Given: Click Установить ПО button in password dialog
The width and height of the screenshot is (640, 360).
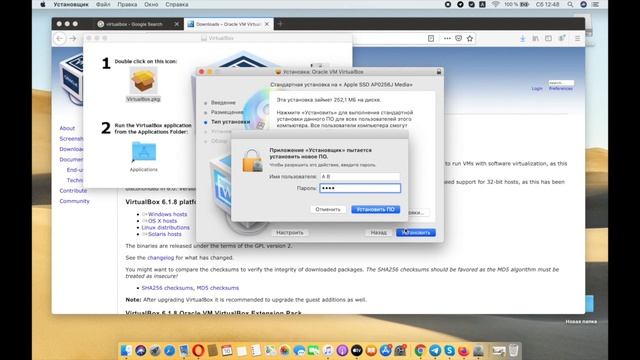Looking at the screenshot, I should click(376, 209).
